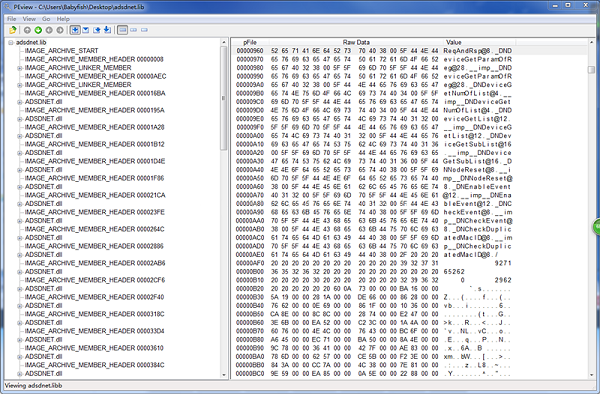Select IMAGE_ARCHIVE_MEMBER_HEADER 00000AEC

(95, 76)
